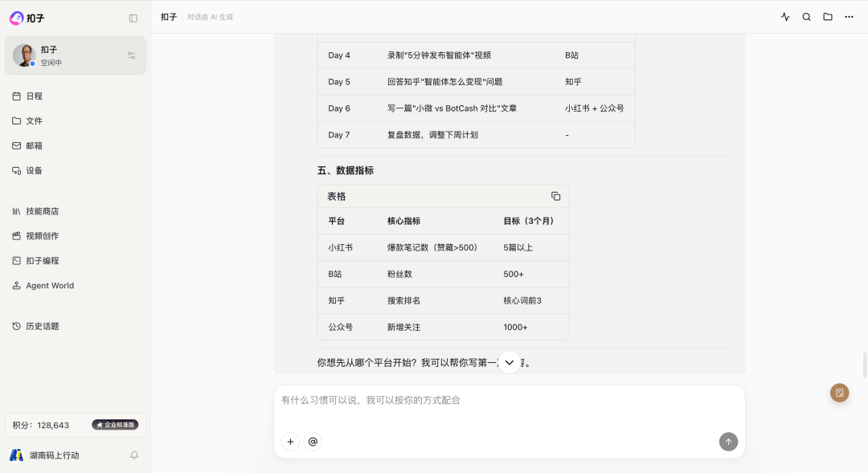Click the 扣子编程 code icon
This screenshot has height=473, width=868.
tap(17, 261)
